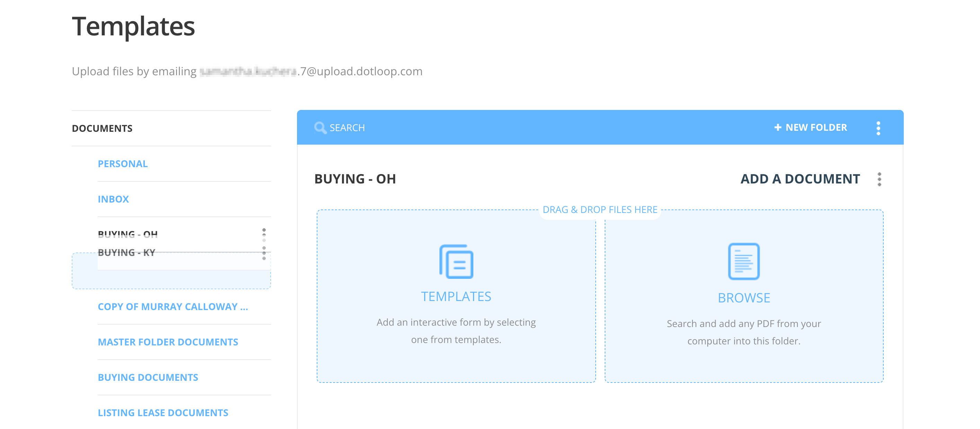The image size is (980, 429).
Task: Open the kebab menu beside New Folder
Action: pos(879,128)
